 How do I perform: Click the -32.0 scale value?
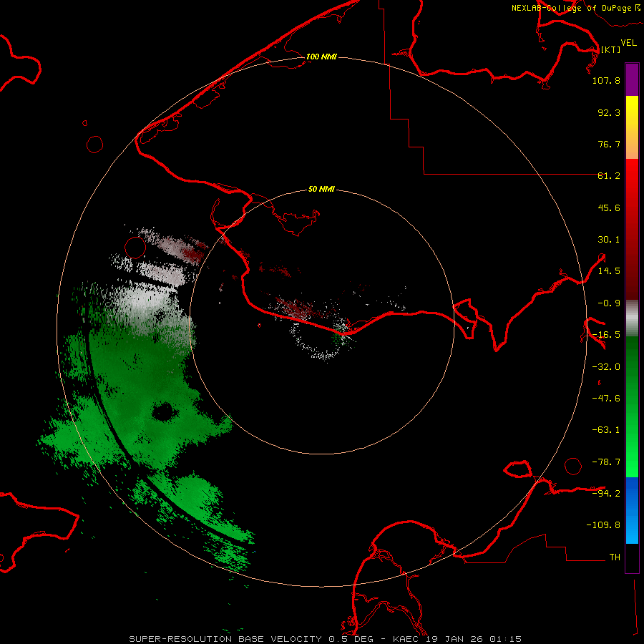pyautogui.click(x=606, y=367)
